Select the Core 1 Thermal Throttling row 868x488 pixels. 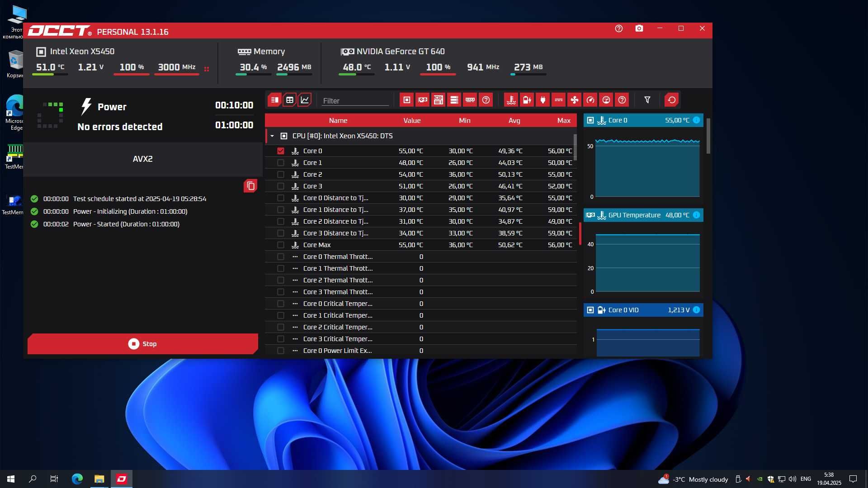(x=421, y=268)
